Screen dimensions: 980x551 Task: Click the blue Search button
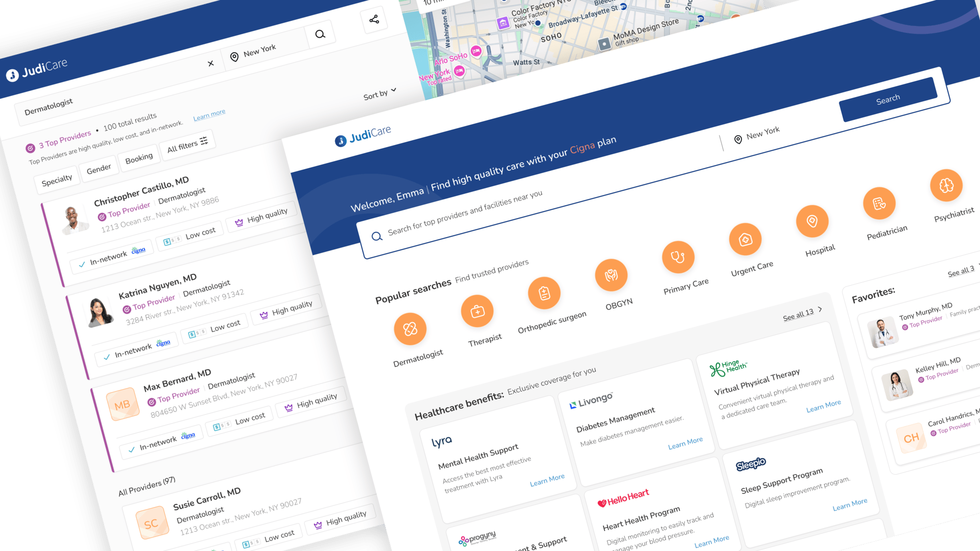888,99
